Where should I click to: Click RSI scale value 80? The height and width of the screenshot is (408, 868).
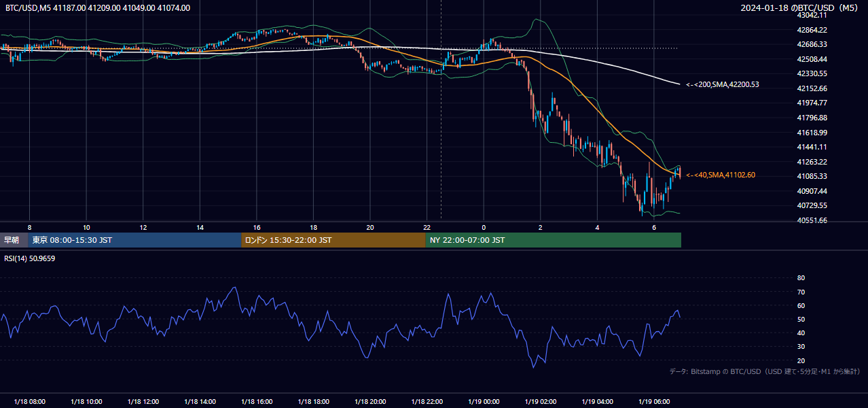[x=801, y=278]
